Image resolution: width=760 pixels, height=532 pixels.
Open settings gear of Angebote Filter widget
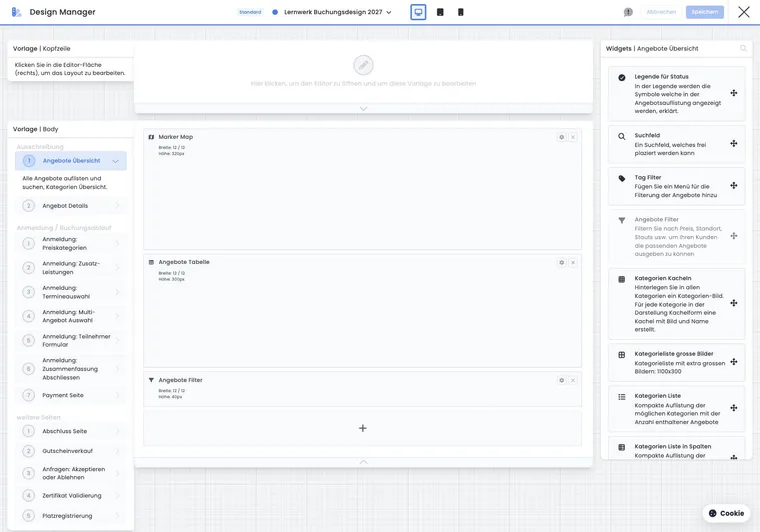click(x=561, y=380)
